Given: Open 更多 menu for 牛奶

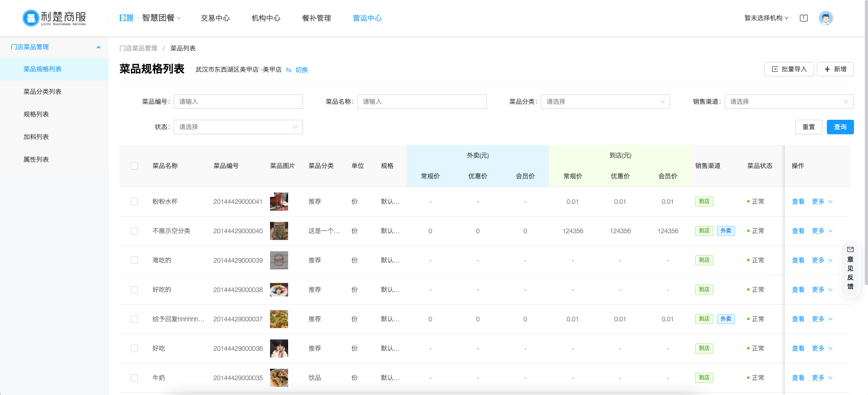Looking at the screenshot, I should (822, 378).
